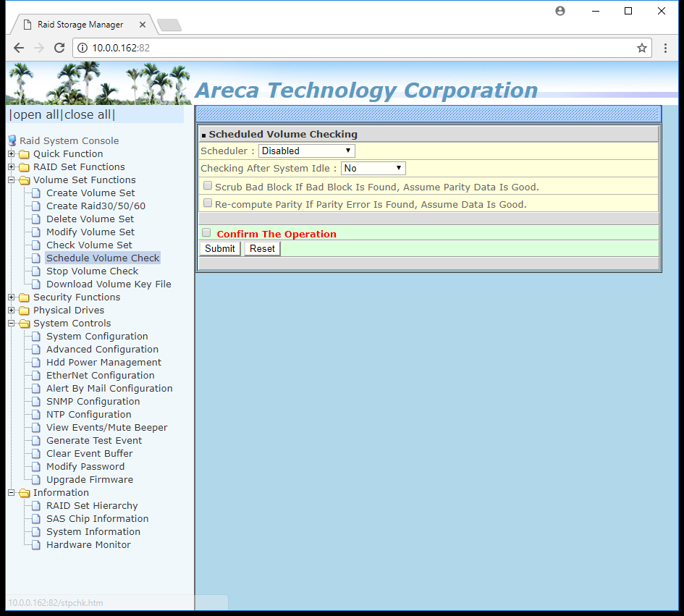Tick the Confirm The Operation checkbox
This screenshot has width=684, height=616.
206,232
